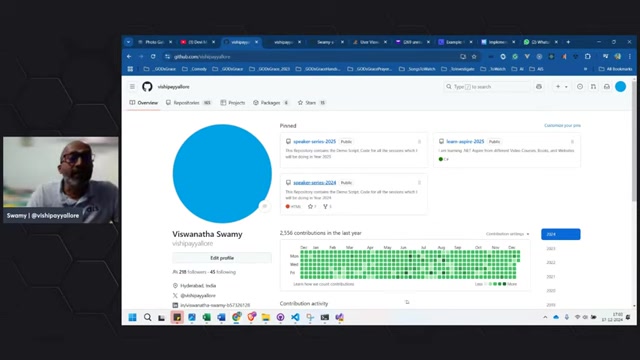Open the notifications inbox icon
640x360 pixels.
click(607, 87)
